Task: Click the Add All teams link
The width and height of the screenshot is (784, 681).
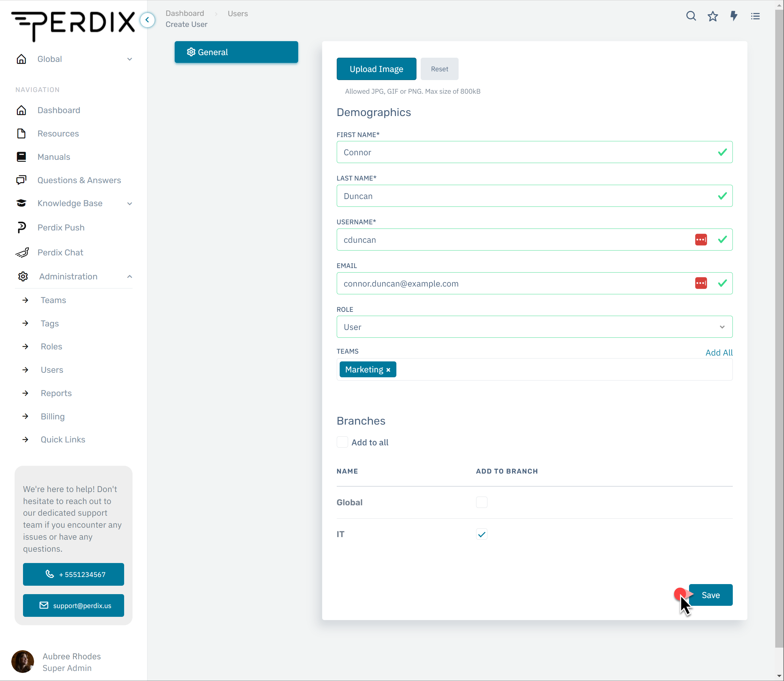Action: tap(719, 352)
